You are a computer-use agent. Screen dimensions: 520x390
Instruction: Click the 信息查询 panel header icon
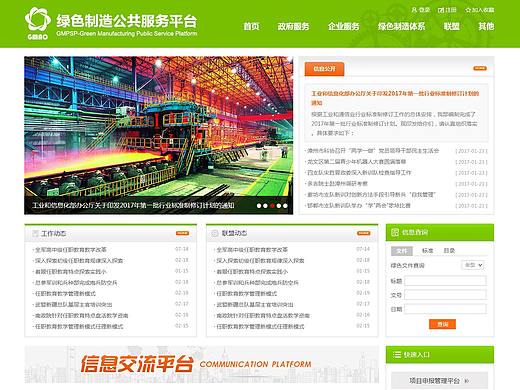pyautogui.click(x=395, y=232)
